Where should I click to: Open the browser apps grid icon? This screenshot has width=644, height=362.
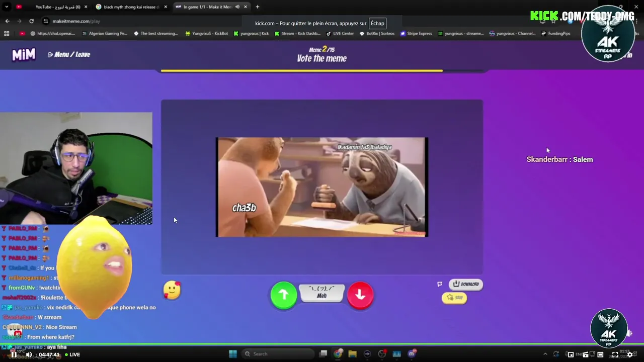tap(7, 34)
